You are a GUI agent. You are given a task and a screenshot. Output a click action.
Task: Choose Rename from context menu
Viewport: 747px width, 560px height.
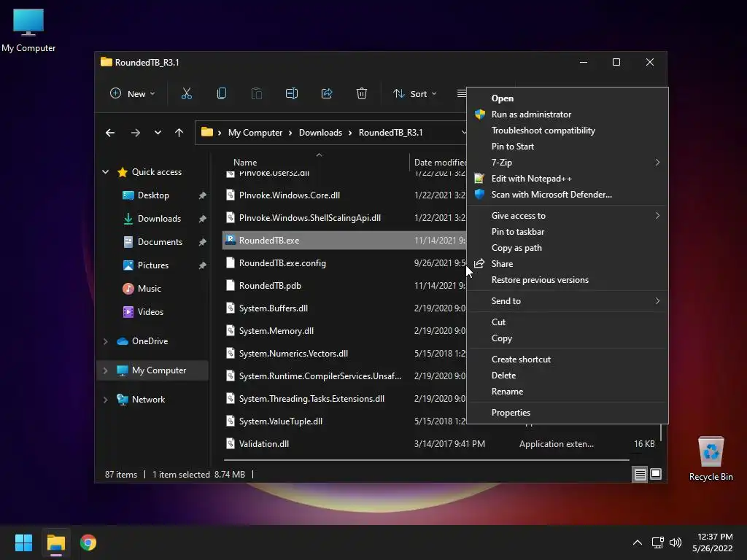pyautogui.click(x=568, y=392)
